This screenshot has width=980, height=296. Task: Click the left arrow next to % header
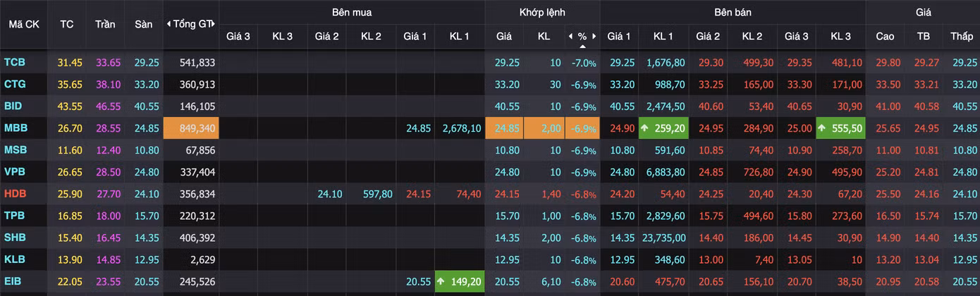pos(570,36)
